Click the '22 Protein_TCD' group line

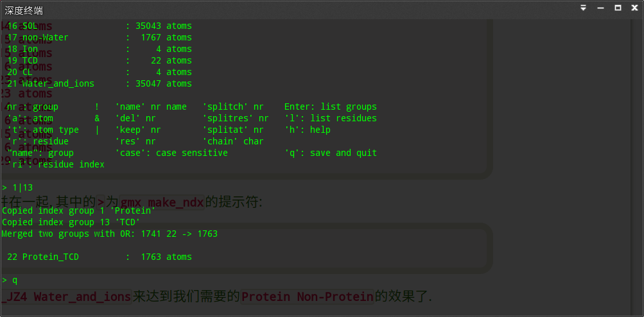point(99,257)
